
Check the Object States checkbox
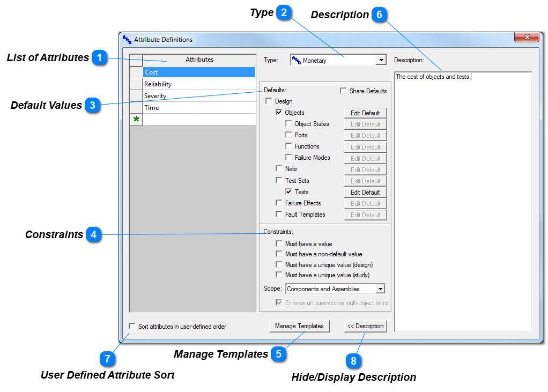(288, 123)
